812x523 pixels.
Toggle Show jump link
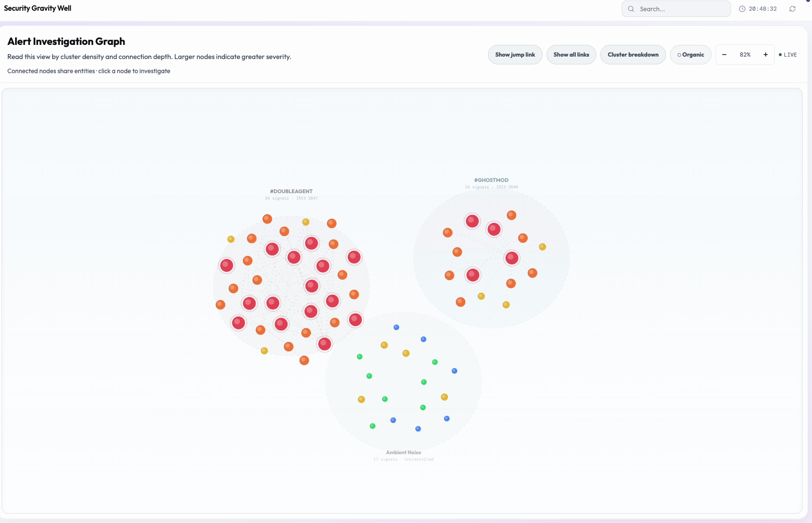[x=515, y=55]
